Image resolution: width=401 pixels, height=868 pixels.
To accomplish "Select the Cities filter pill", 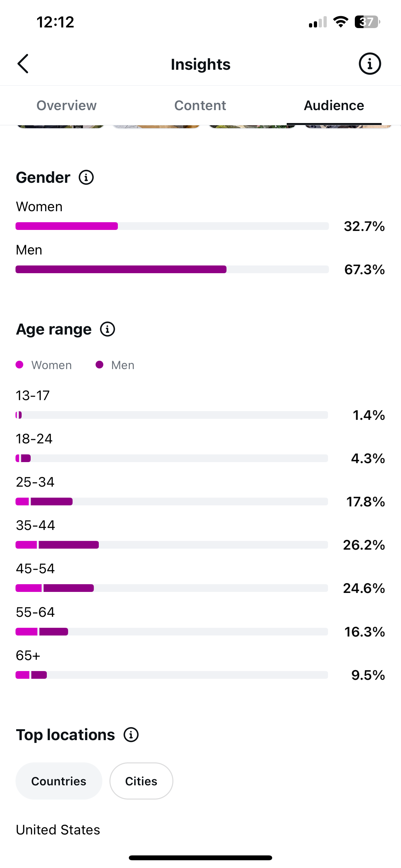I will tap(141, 781).
